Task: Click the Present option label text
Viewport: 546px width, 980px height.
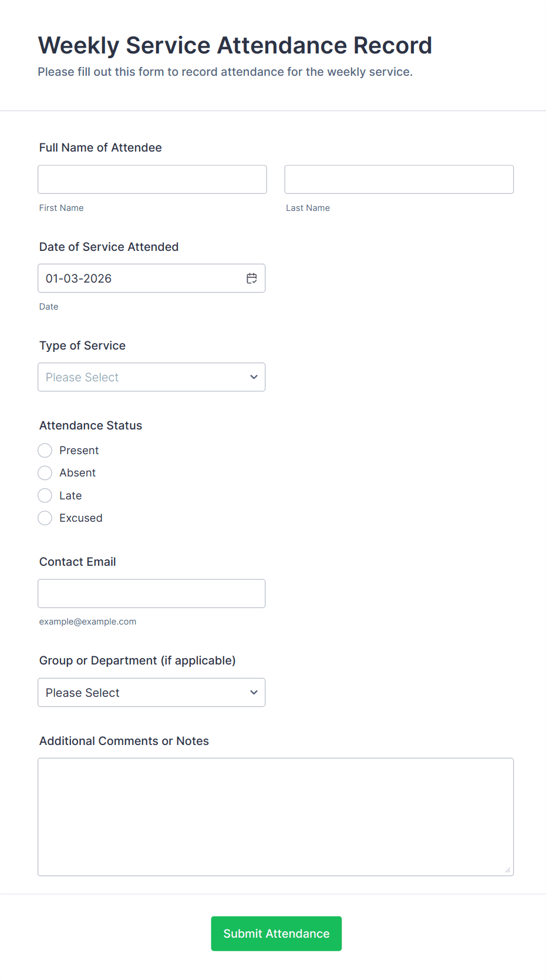Action: (79, 451)
